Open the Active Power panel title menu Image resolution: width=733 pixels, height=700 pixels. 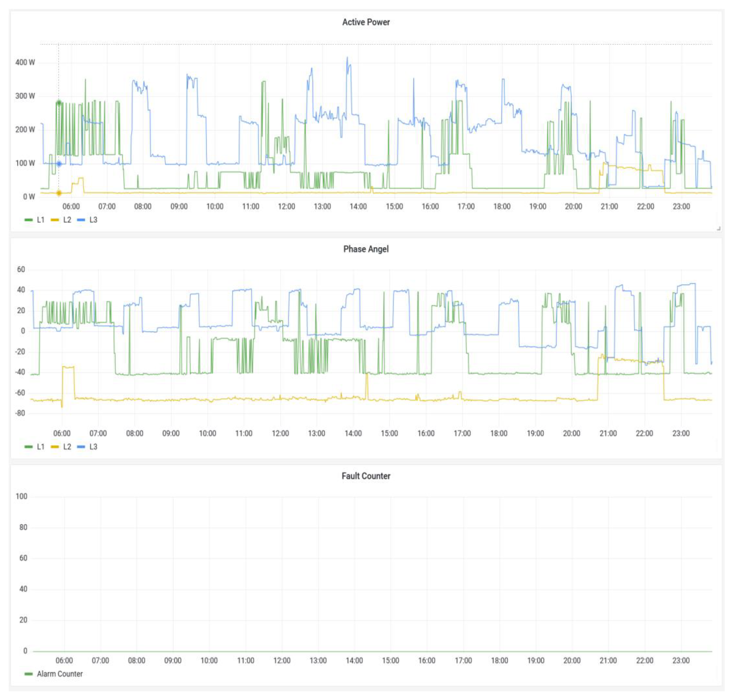click(366, 22)
